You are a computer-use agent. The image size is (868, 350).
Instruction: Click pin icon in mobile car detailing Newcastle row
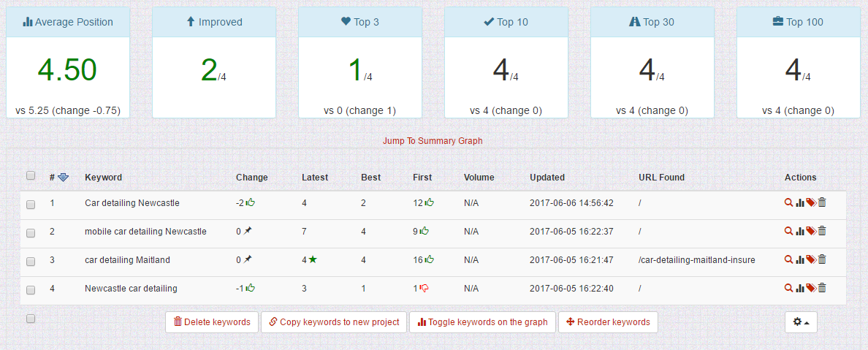[x=248, y=231]
